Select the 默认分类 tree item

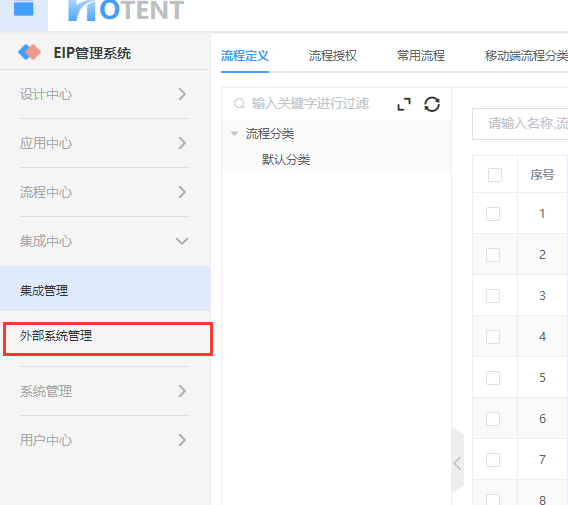[x=286, y=159]
